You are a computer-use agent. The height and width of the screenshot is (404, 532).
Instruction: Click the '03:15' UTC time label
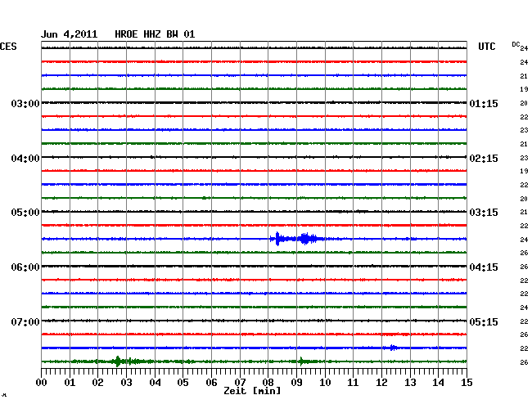[484, 213]
